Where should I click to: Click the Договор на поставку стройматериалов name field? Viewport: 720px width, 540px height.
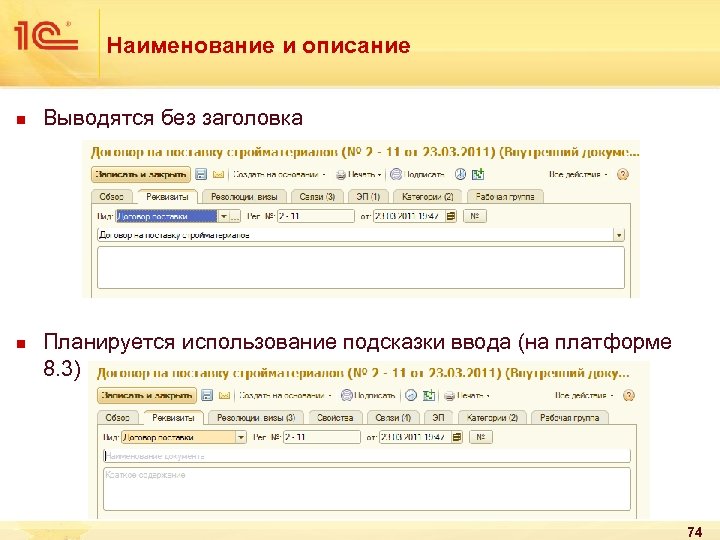[355, 235]
